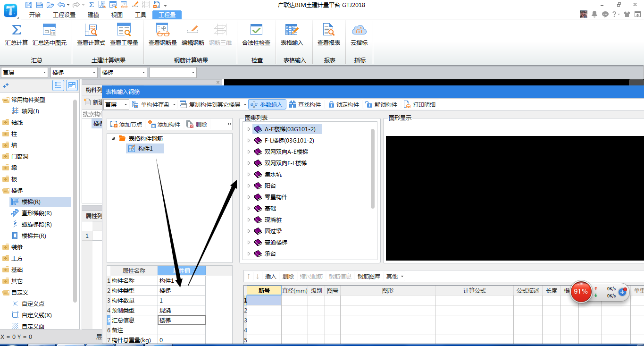Click 汇总信息 value field 楼梯
This screenshot has height=346, width=644.
pos(182,320)
